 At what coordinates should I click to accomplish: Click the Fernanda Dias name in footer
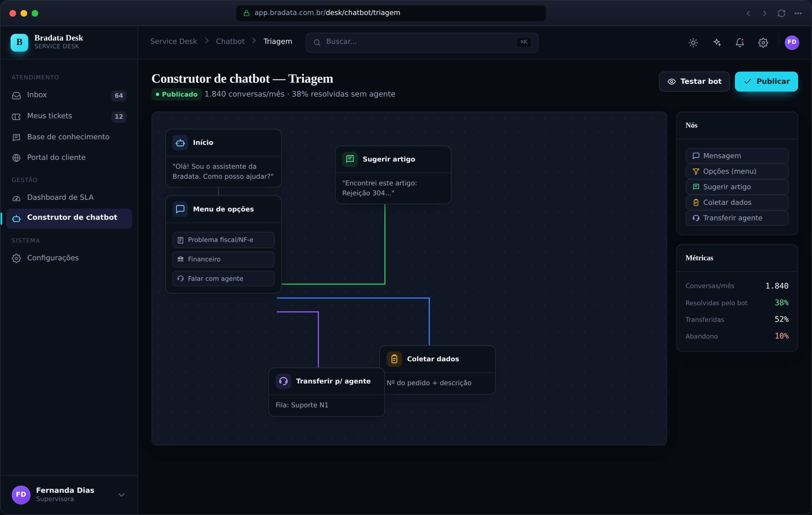tap(65, 490)
